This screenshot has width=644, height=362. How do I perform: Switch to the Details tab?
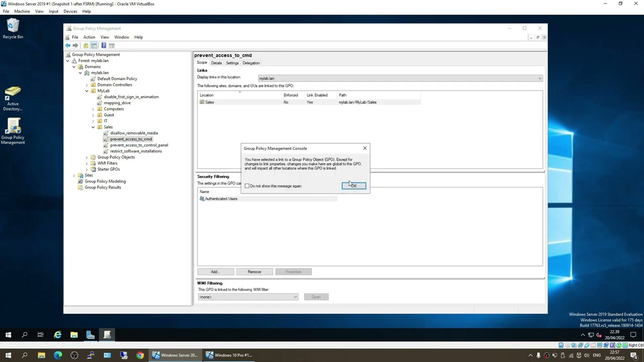pos(216,63)
